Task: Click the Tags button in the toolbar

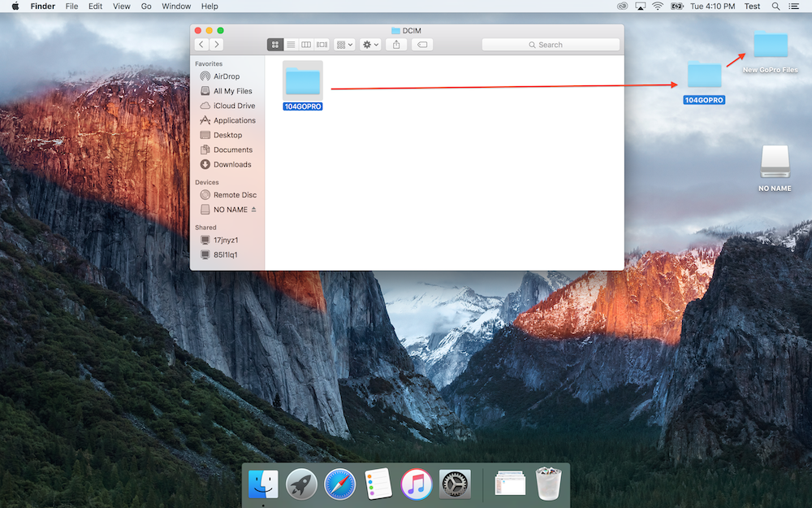Action: tap(422, 44)
